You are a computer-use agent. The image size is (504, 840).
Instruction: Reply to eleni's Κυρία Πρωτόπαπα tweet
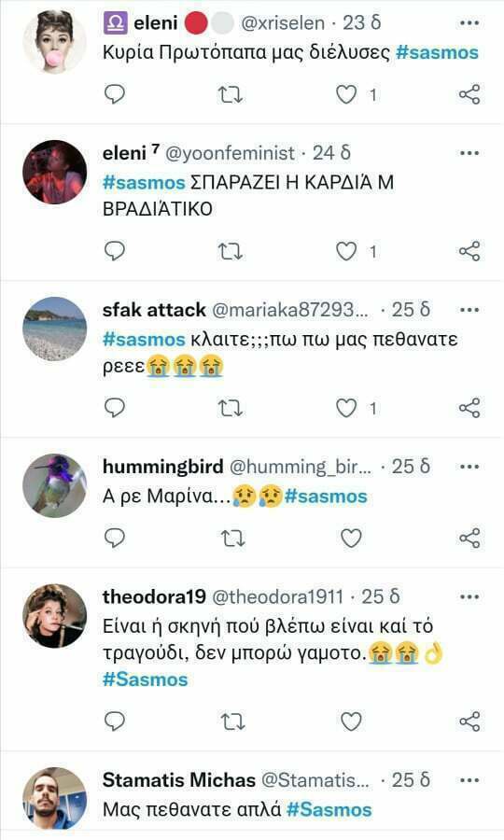(114, 94)
